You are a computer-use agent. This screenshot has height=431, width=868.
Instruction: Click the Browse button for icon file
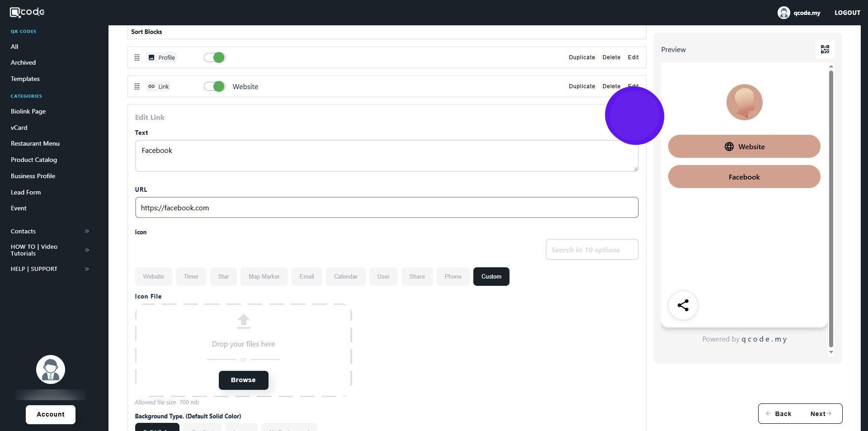[x=243, y=380]
